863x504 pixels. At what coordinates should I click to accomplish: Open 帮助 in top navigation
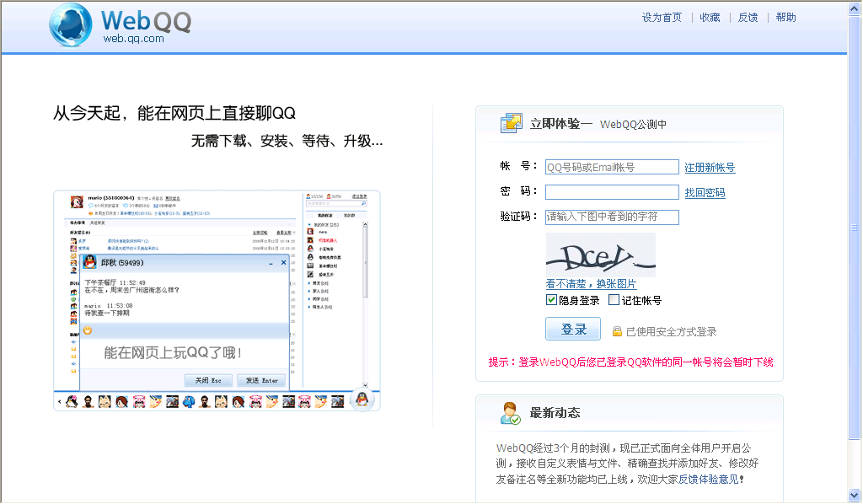785,18
